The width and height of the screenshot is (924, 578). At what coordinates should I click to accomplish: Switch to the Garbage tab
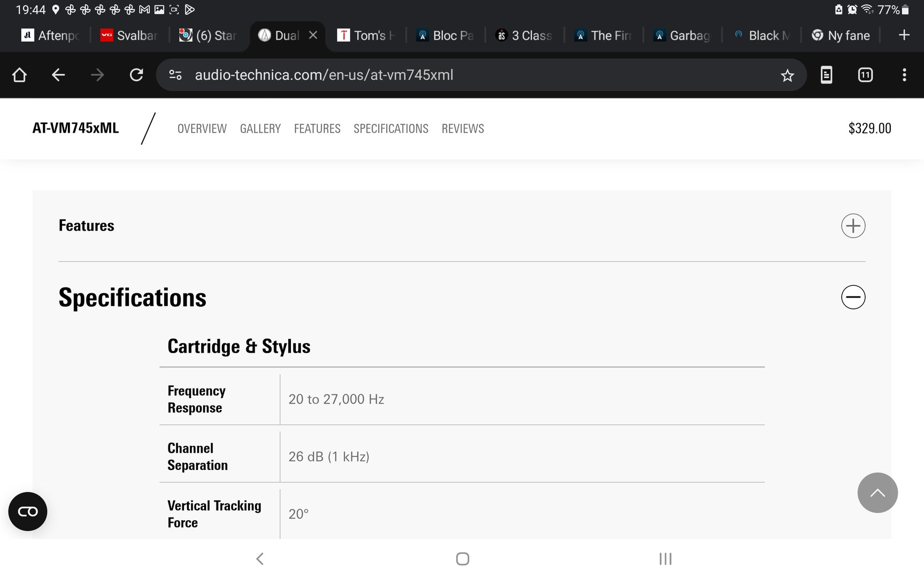click(x=682, y=36)
